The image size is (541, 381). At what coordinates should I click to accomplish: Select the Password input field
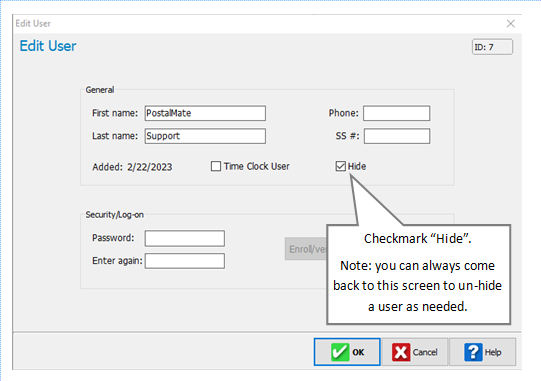coord(185,238)
